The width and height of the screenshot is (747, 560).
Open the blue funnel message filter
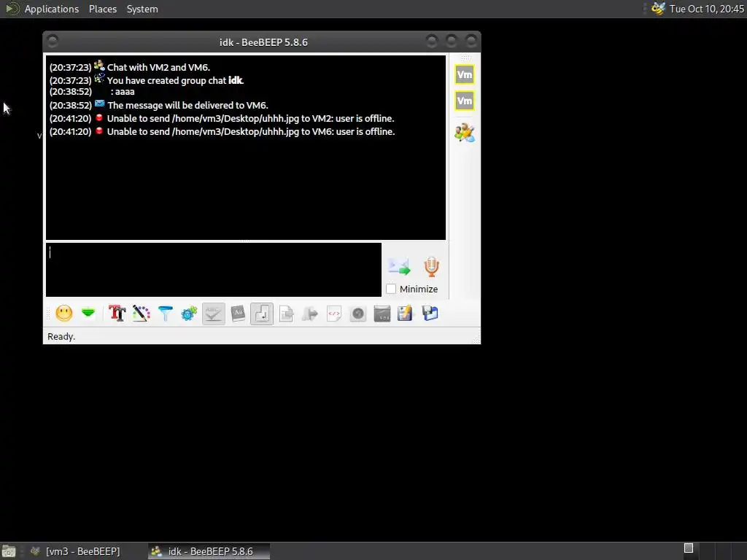click(166, 314)
